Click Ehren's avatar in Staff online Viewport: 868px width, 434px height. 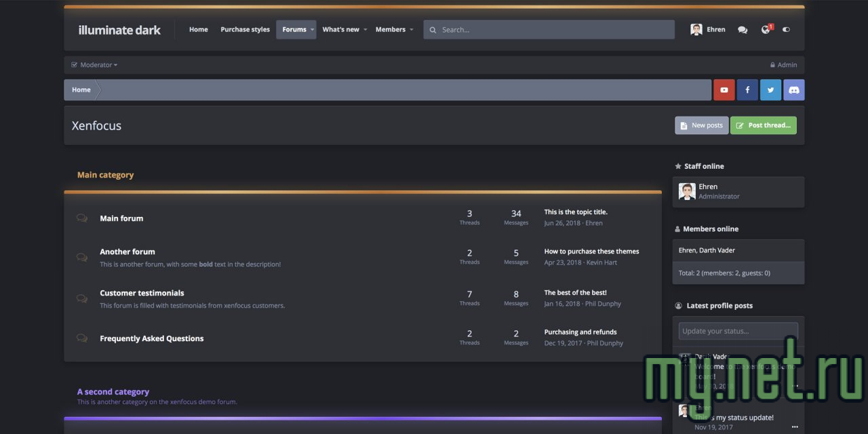pyautogui.click(x=687, y=191)
